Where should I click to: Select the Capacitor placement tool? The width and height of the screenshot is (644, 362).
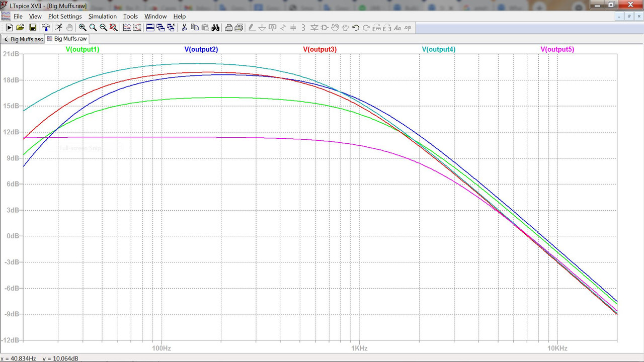coord(292,28)
